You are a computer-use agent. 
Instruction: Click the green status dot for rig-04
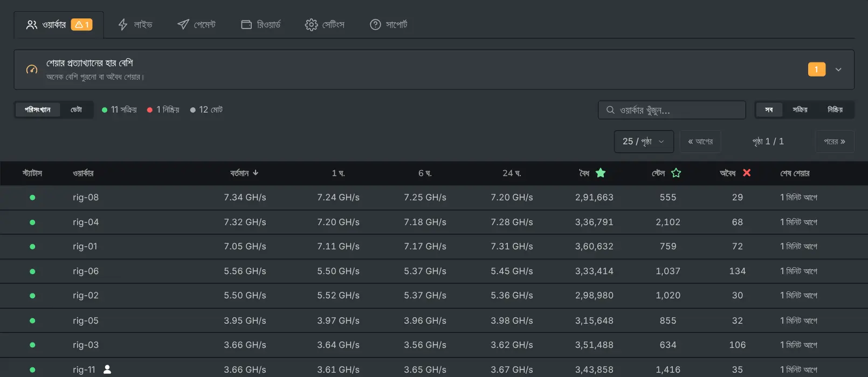point(32,222)
